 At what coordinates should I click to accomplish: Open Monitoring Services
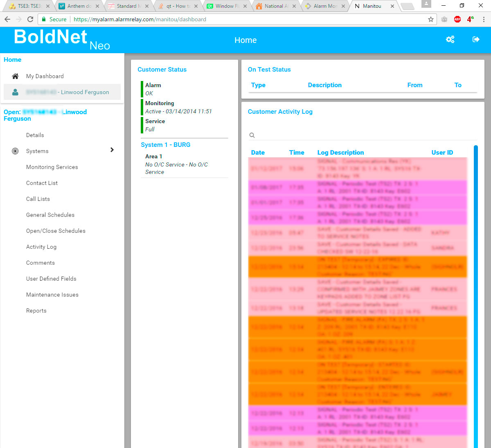(x=52, y=167)
